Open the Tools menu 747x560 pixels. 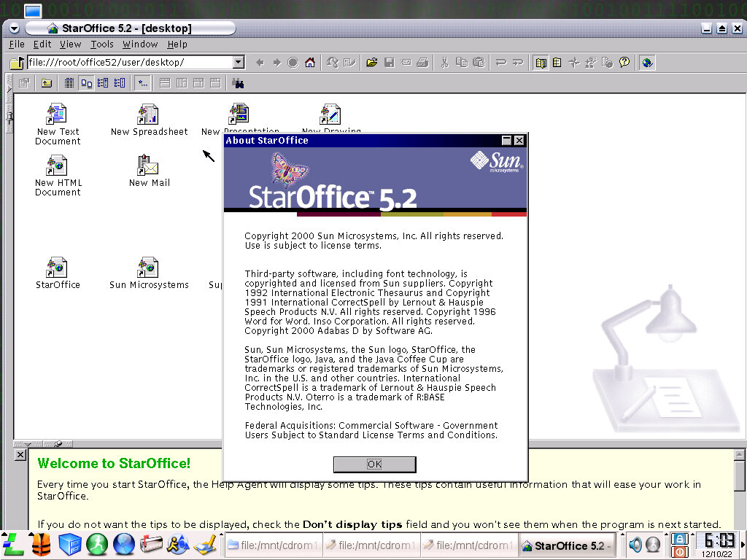tap(102, 44)
